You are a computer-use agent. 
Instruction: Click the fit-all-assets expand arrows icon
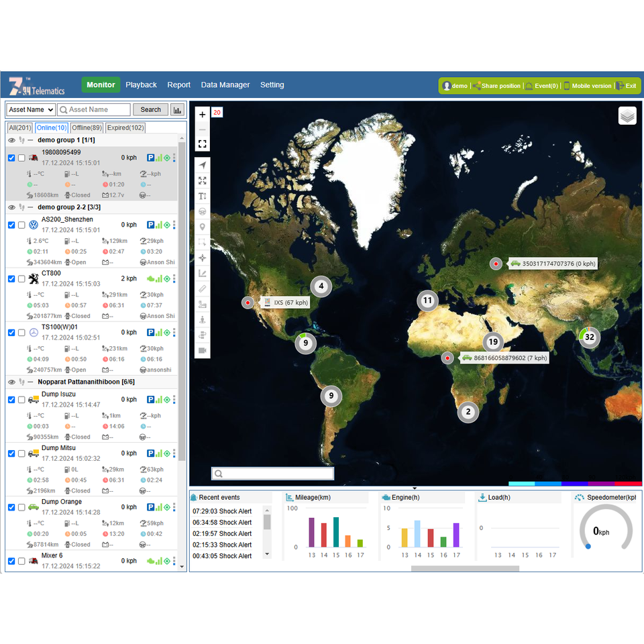click(202, 180)
